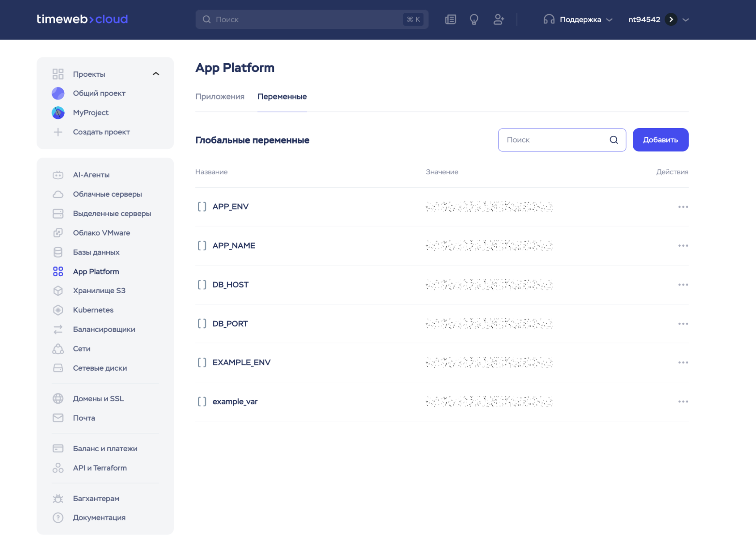This screenshot has height=547, width=756.
Task: Click search magnifier in variables search field
Action: point(613,140)
